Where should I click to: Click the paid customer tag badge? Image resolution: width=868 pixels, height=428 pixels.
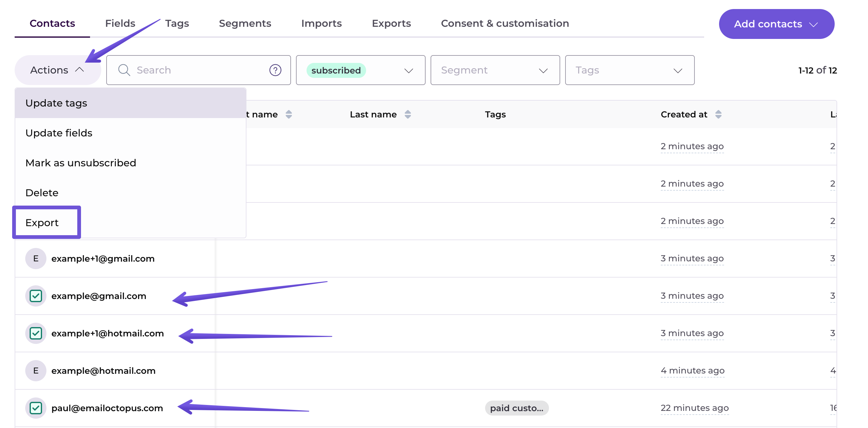point(516,408)
